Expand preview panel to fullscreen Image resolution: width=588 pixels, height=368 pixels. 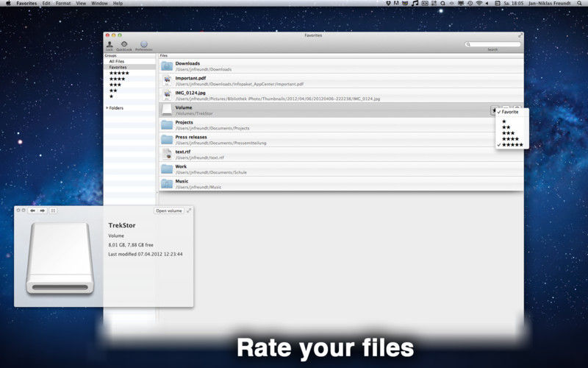pos(189,210)
